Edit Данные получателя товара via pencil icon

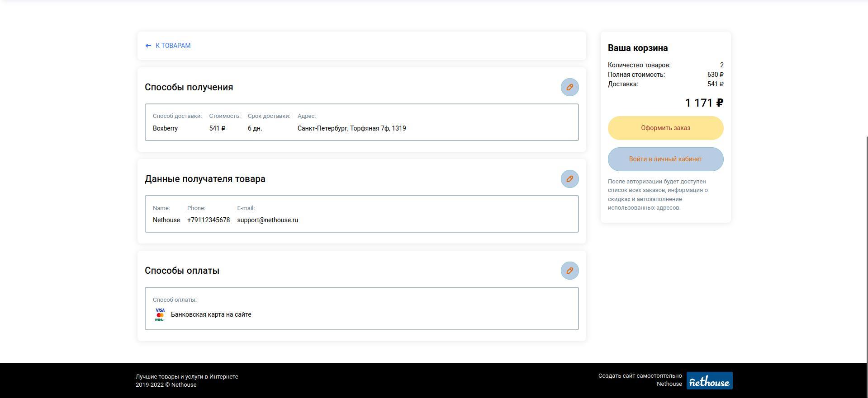tap(569, 179)
